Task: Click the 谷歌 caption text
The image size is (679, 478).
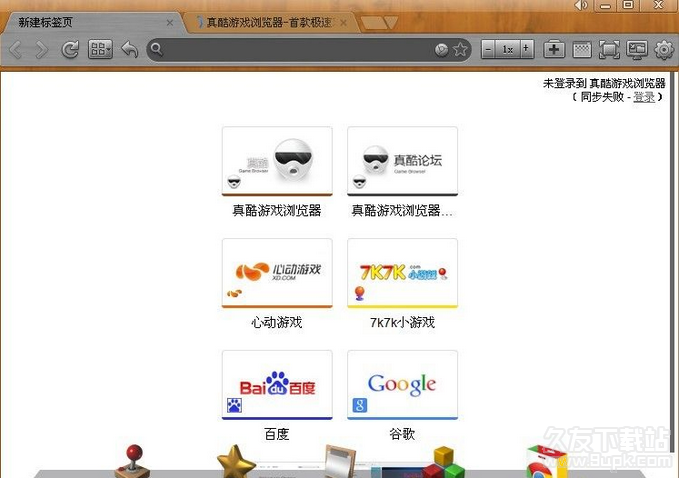Action: pyautogui.click(x=402, y=434)
